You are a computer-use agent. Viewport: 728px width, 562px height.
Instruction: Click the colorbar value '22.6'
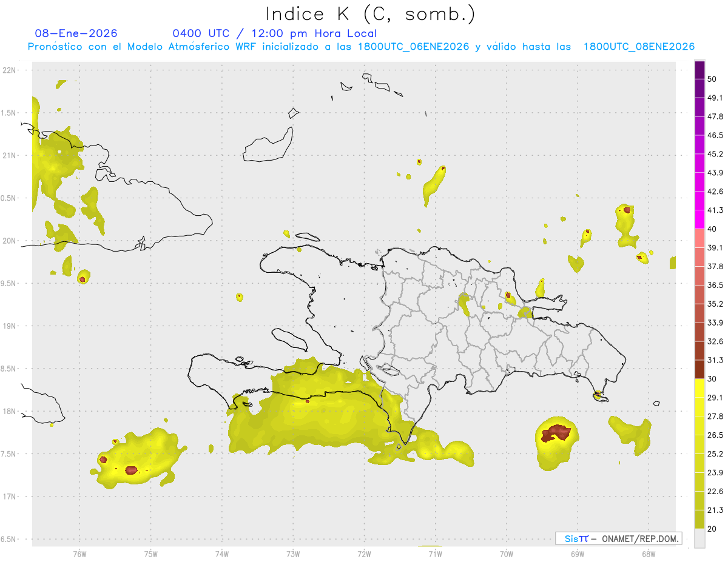(x=715, y=492)
